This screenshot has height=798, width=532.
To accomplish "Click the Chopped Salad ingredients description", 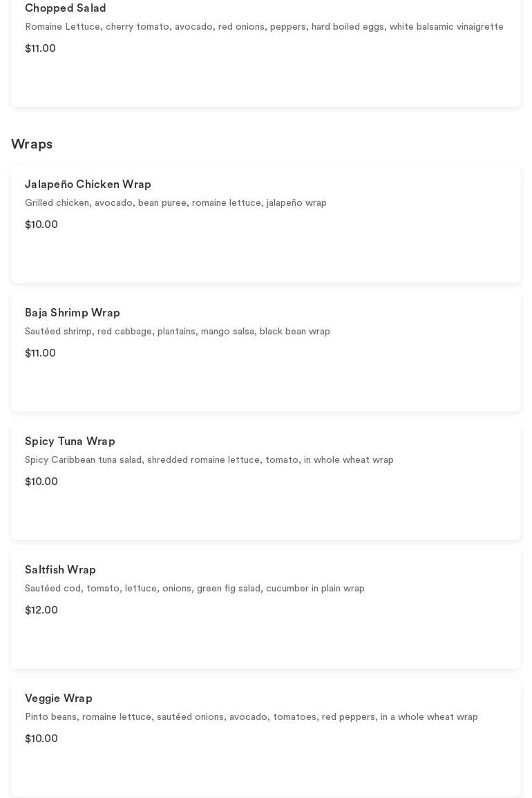I will [264, 27].
